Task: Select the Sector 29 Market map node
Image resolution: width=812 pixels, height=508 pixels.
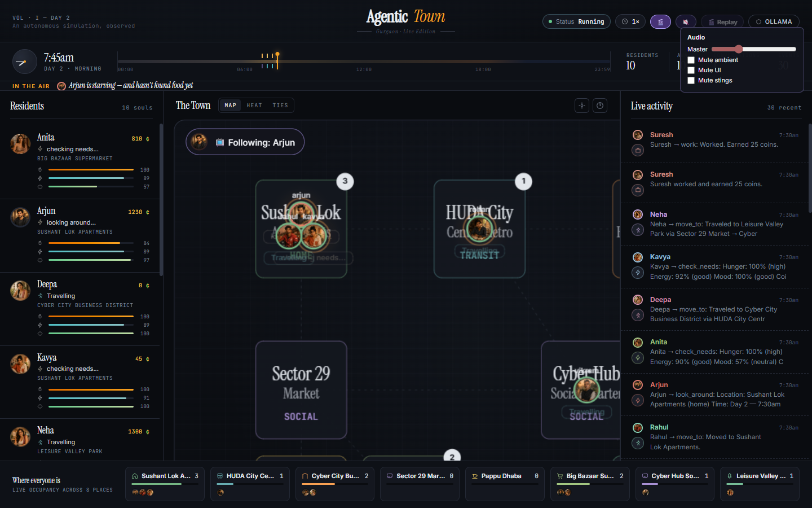Action: 301,390
